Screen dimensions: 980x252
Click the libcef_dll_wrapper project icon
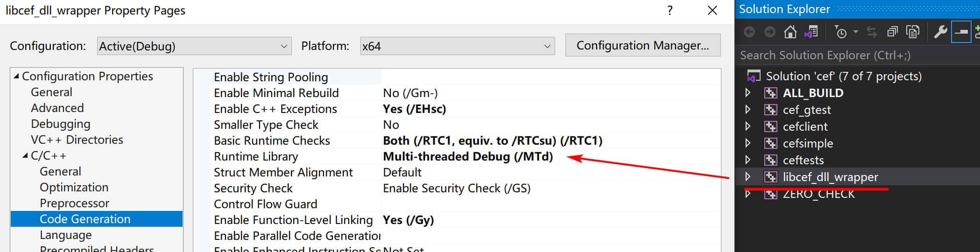coord(770,177)
